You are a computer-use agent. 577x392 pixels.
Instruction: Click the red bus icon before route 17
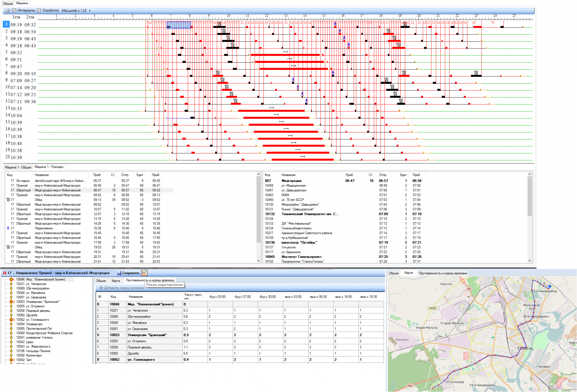click(x=5, y=273)
